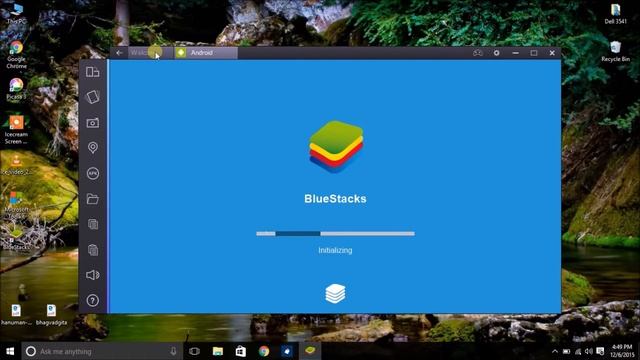Open BlueStacks settings gear icon

496,53
